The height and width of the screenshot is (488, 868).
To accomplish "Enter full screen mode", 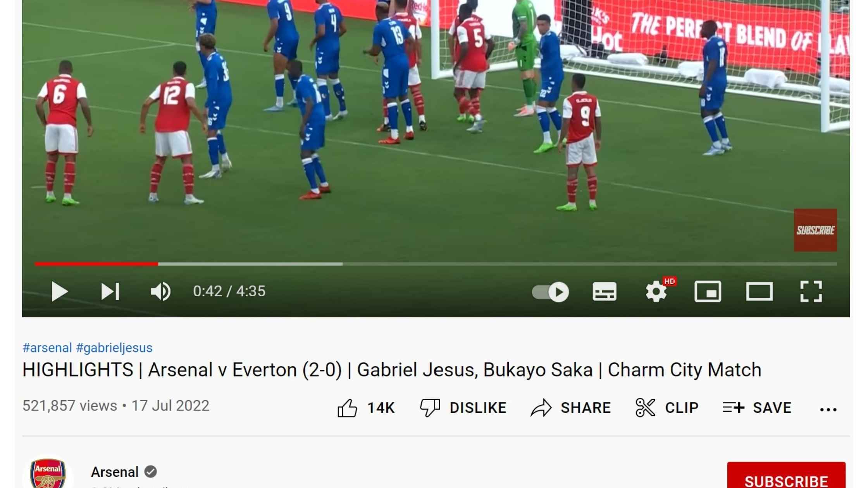I will (x=811, y=291).
